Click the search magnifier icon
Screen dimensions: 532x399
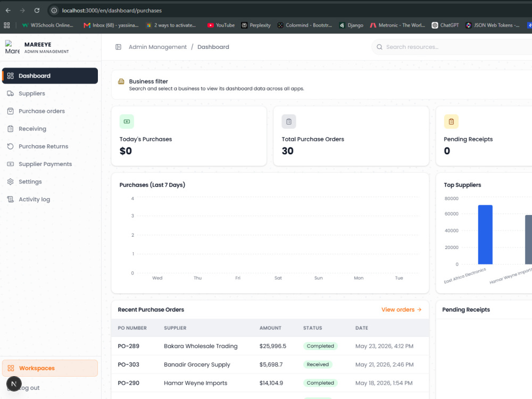[x=379, y=47]
